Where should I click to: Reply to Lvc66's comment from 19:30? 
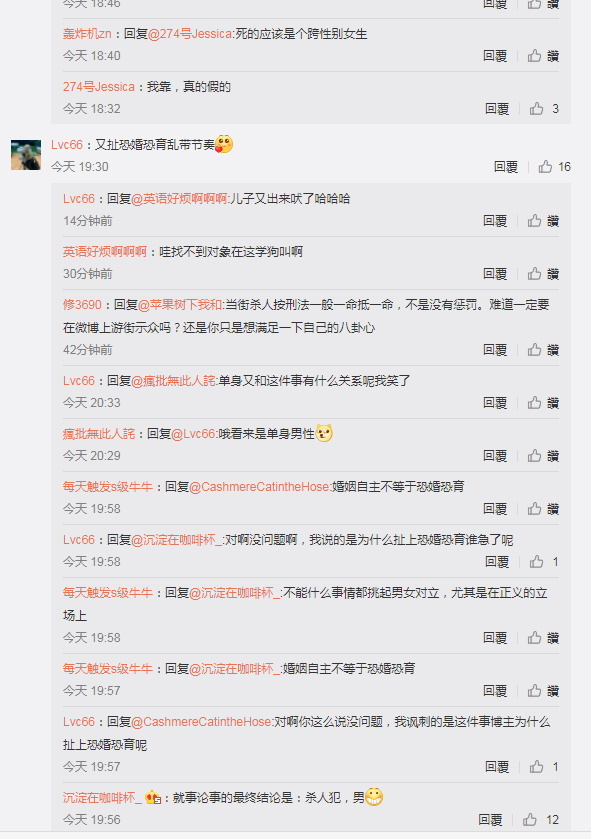505,167
